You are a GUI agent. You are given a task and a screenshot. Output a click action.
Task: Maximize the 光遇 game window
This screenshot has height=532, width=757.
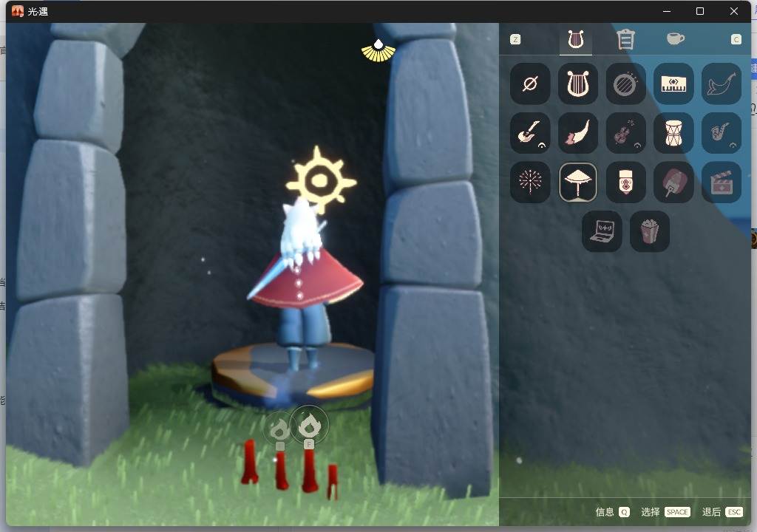(x=700, y=11)
